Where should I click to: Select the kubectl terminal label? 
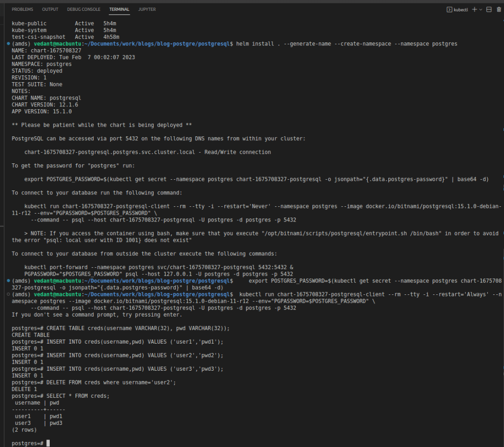click(461, 10)
